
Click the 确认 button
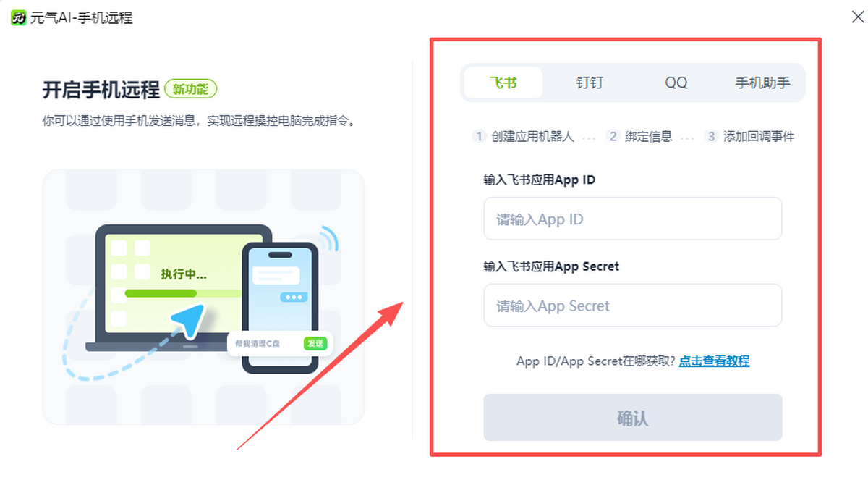[x=633, y=418]
